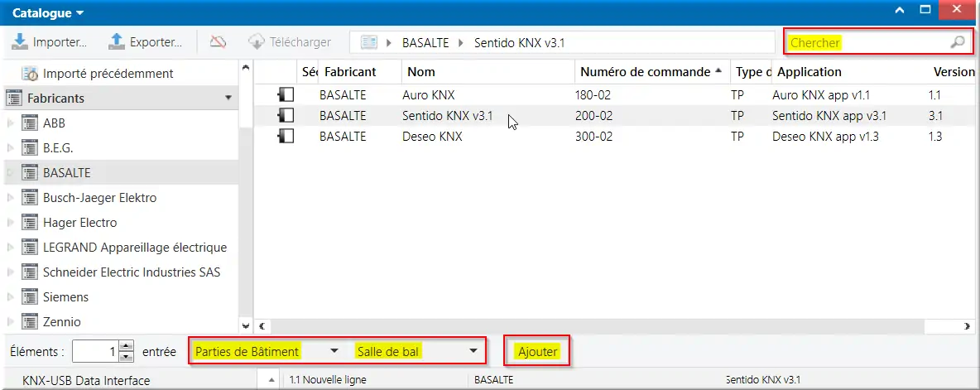This screenshot has width=980, height=390.
Task: Decrease the Éléments count with down arrow
Action: [x=127, y=357]
